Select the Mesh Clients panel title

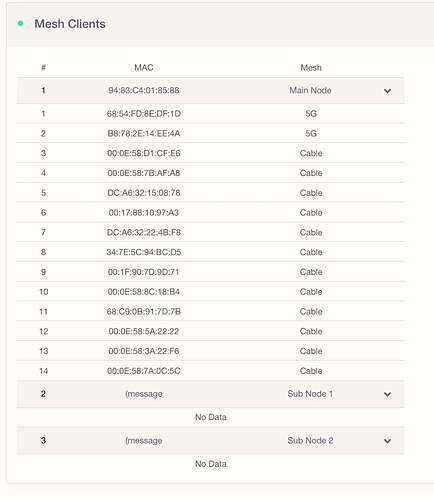[x=70, y=24]
